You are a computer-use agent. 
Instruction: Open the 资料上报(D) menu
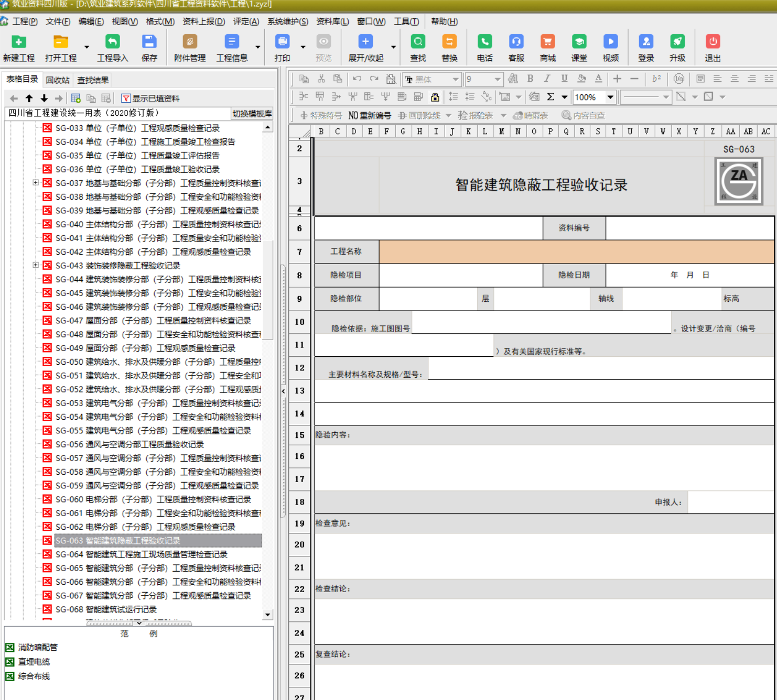(x=203, y=21)
